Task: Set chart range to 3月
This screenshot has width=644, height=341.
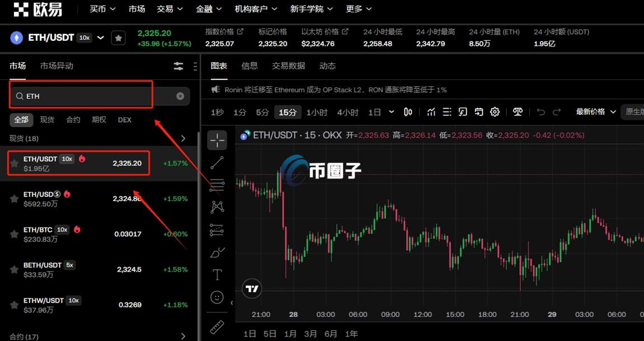Action: pos(310,334)
